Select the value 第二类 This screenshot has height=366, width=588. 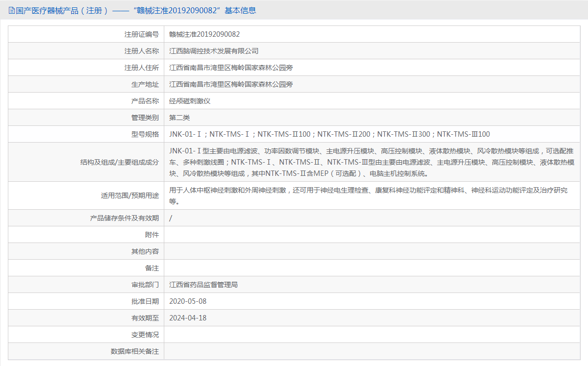pos(179,118)
